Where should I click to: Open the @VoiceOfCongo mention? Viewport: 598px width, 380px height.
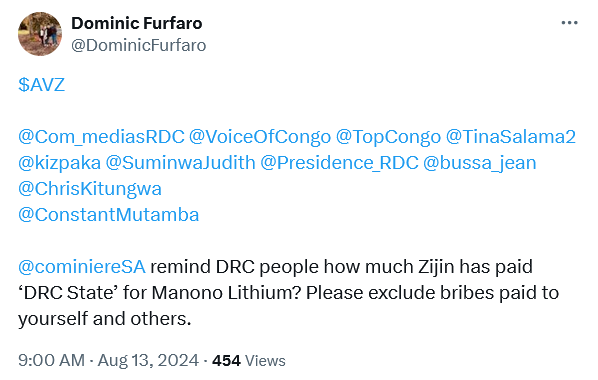[x=260, y=137]
